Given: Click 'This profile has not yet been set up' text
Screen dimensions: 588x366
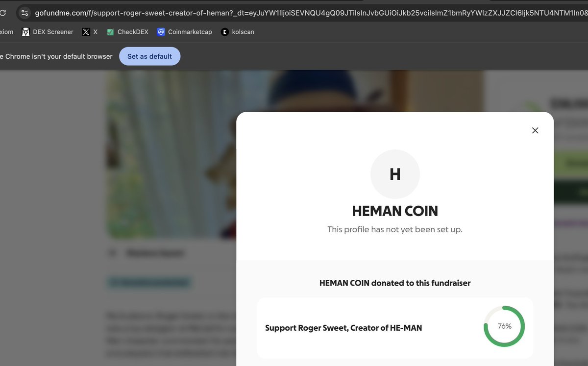Looking at the screenshot, I should tap(395, 229).
